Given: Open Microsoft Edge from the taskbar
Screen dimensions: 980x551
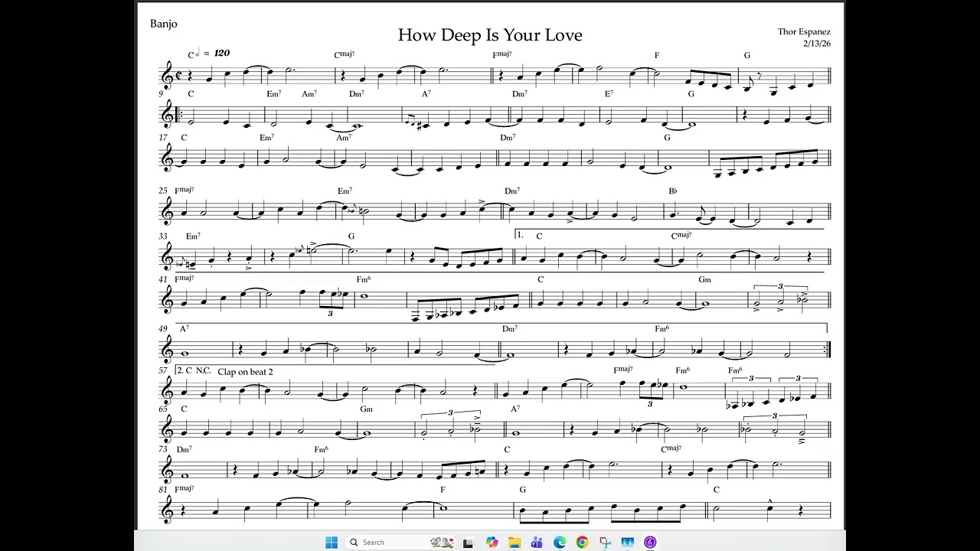Looking at the screenshot, I should 560,542.
